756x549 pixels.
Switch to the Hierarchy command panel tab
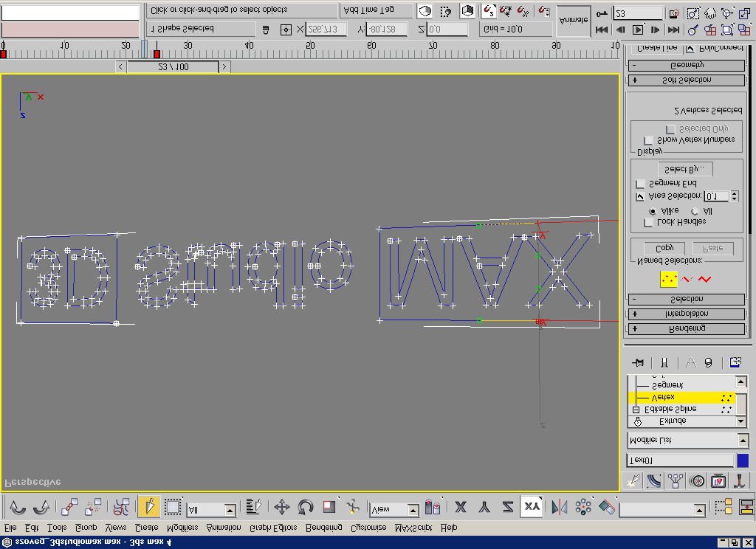coord(676,480)
